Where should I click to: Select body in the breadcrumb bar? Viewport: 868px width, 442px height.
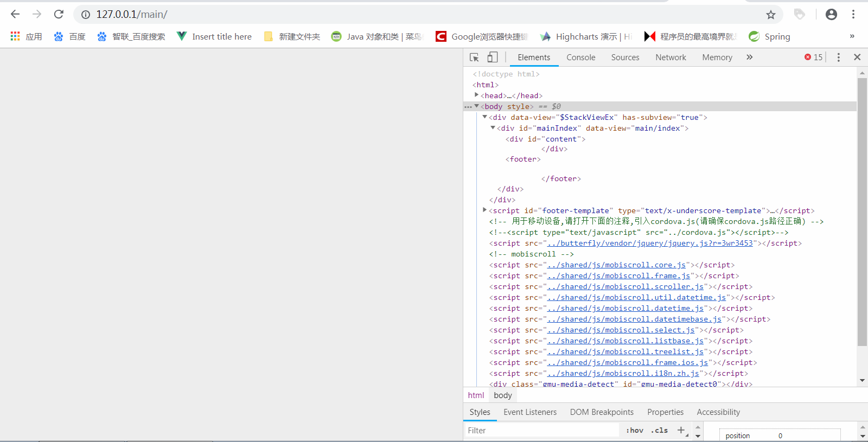pyautogui.click(x=503, y=395)
